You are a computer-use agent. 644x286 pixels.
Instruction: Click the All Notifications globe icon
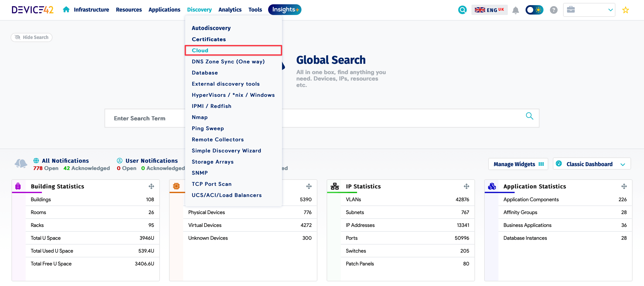coord(36,161)
